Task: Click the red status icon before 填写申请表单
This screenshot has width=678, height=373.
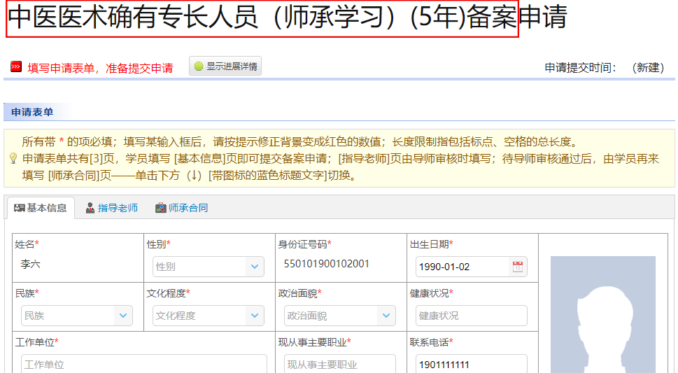Action: pyautogui.click(x=16, y=67)
